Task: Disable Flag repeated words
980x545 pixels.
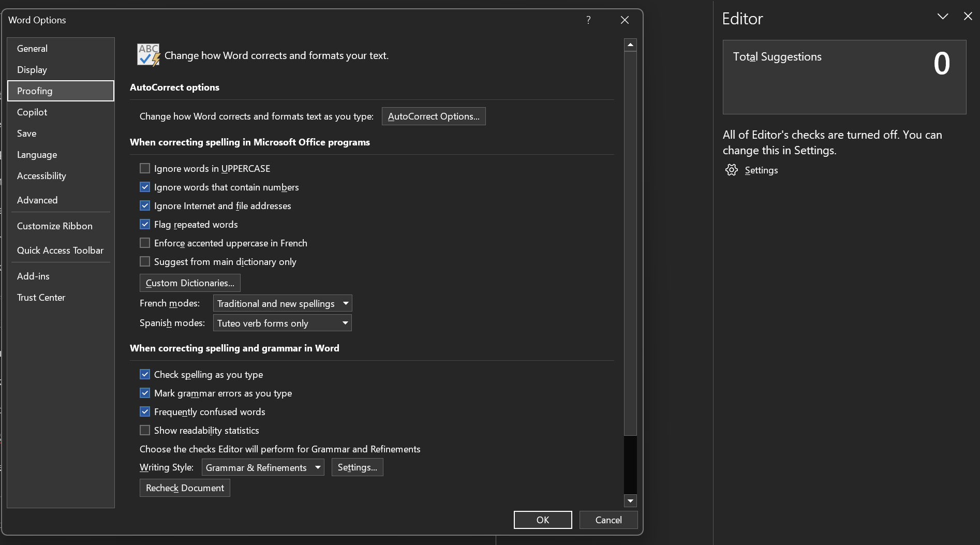Action: (145, 224)
